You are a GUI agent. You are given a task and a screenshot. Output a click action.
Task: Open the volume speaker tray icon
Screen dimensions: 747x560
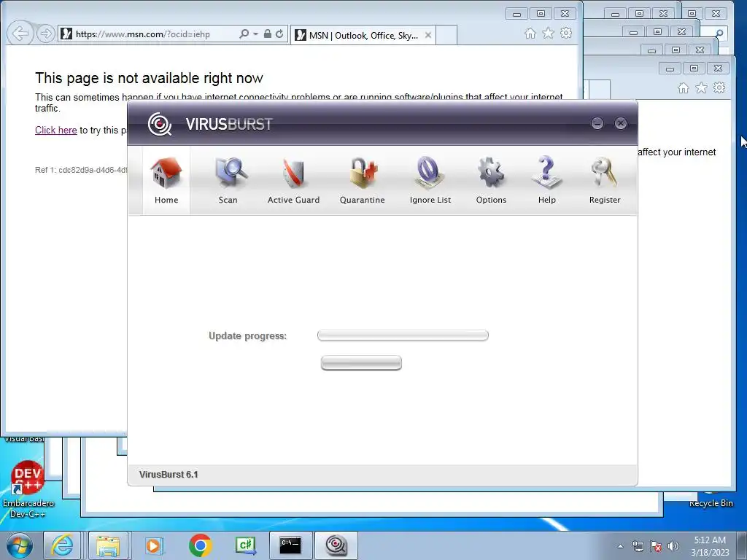click(673, 546)
